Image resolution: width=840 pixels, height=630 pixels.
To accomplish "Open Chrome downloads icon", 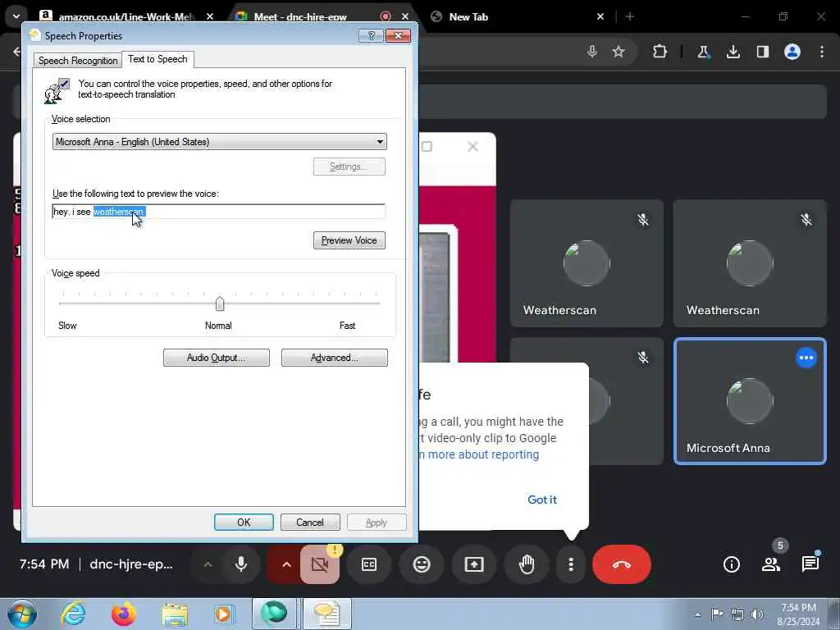I will 733,52.
